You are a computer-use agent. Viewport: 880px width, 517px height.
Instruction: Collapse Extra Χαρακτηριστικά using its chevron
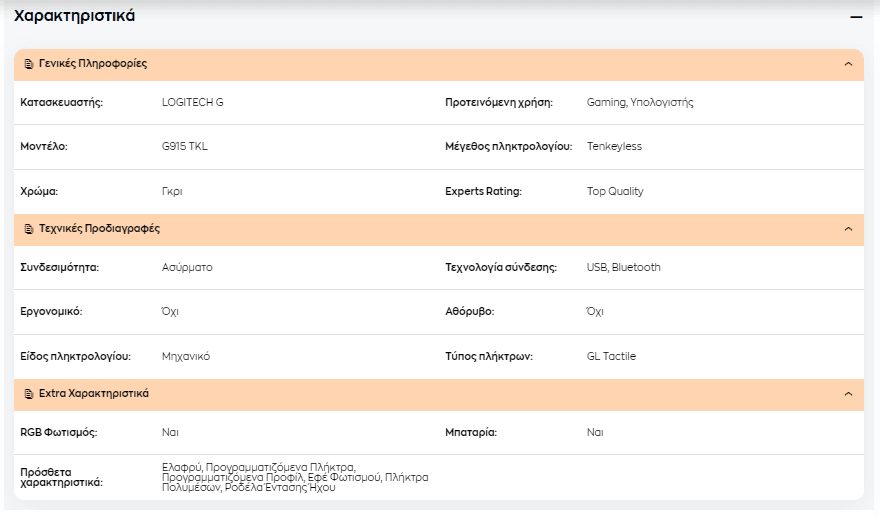(848, 394)
